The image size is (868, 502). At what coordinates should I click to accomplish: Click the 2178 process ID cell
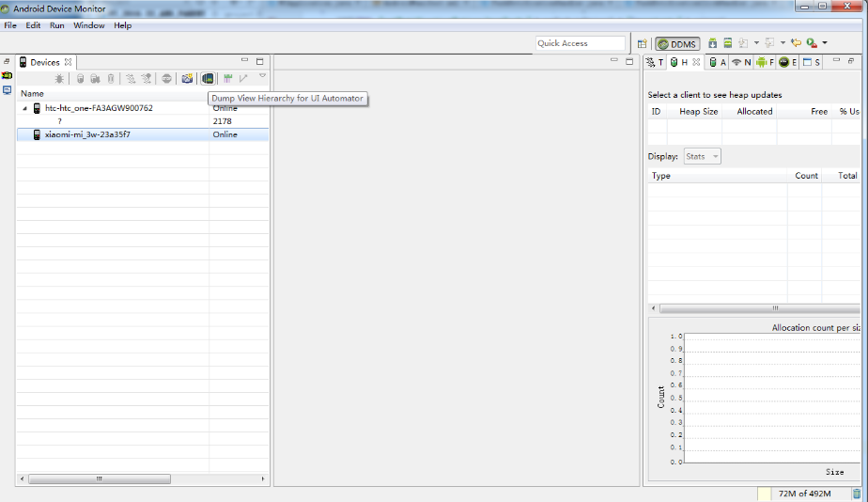(x=222, y=121)
